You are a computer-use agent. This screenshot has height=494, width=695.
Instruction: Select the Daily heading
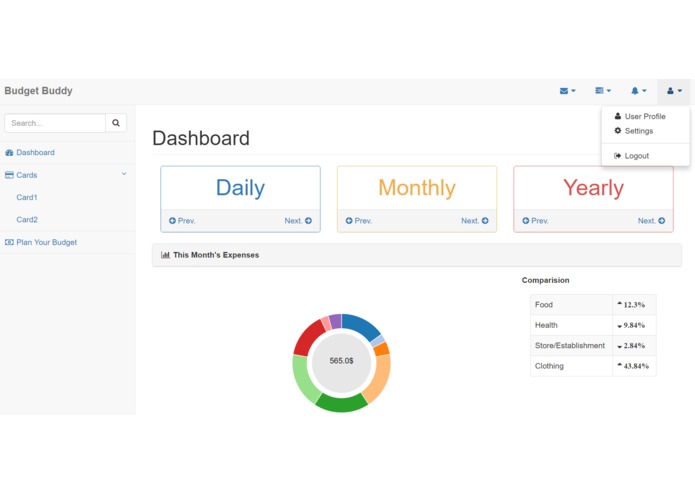click(240, 188)
